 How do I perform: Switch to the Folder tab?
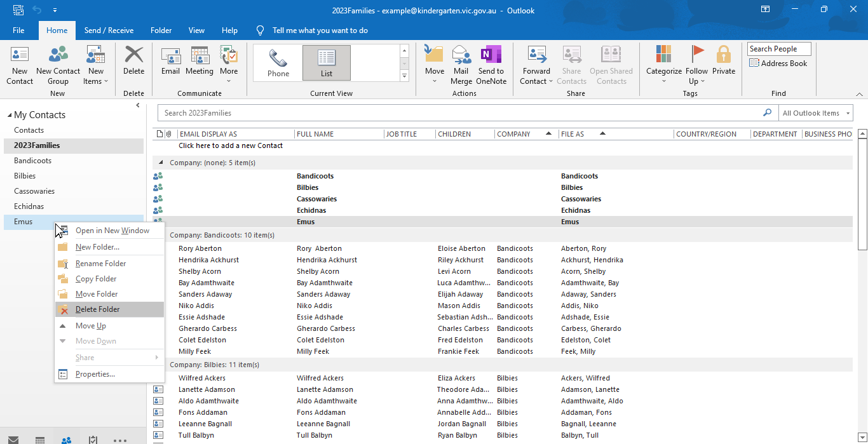[x=161, y=30]
